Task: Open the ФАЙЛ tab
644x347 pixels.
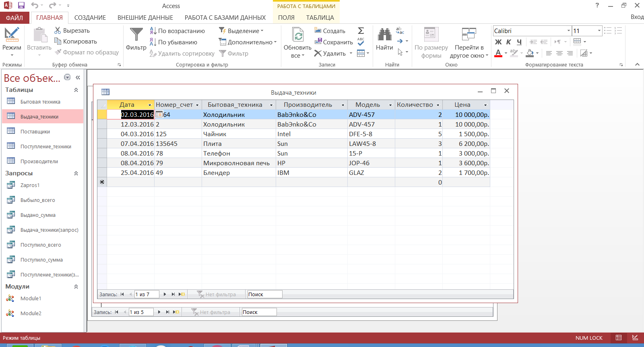Action: 14,18
